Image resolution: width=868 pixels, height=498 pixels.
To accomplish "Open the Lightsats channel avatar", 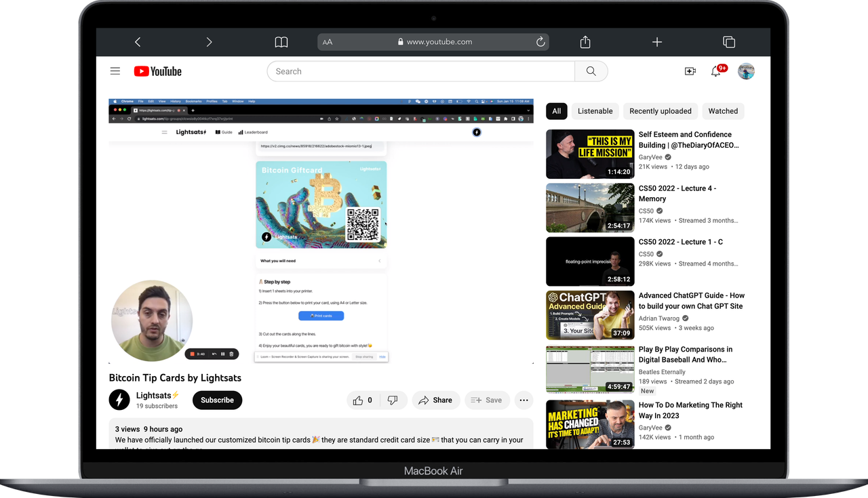I will click(x=119, y=400).
